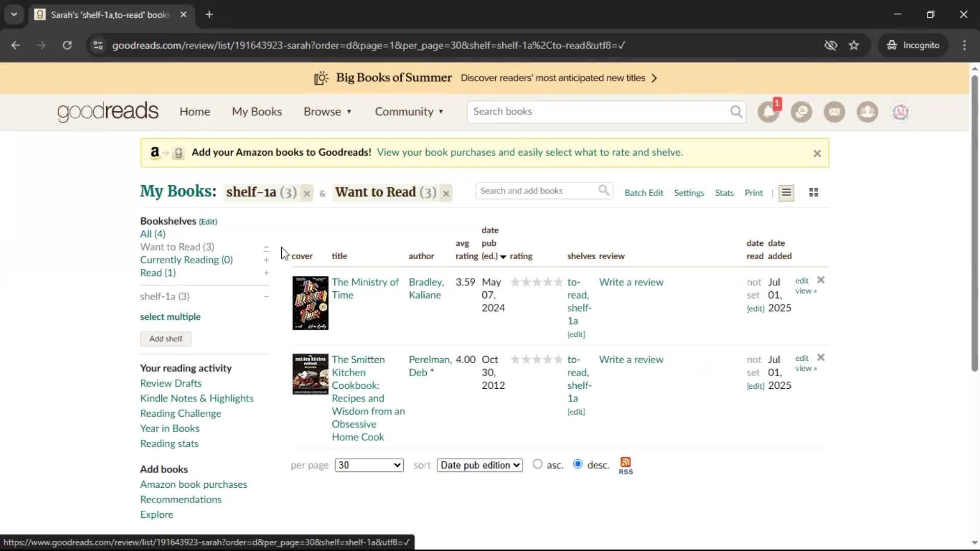
Task: Remove shelf-1a with sidebar minus sign
Action: click(266, 296)
